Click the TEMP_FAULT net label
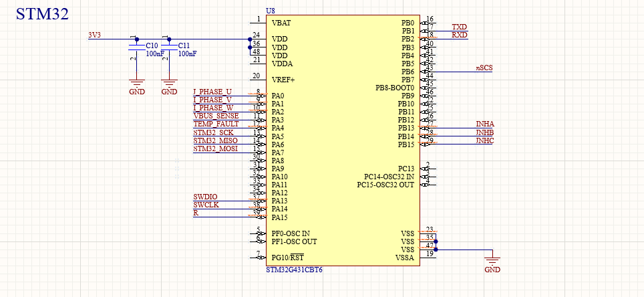Image resolution: width=644 pixels, height=297 pixels. (216, 124)
